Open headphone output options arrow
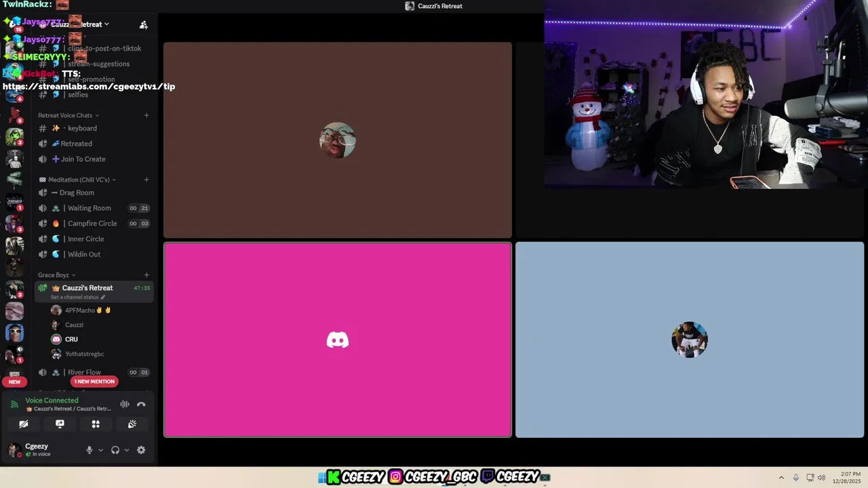The width and height of the screenshot is (868, 488). pos(126,450)
